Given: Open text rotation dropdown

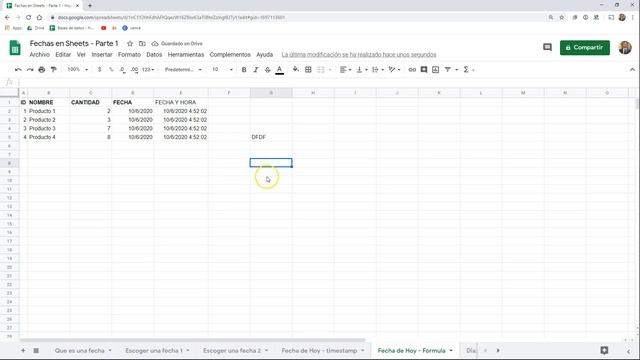Looking at the screenshot, I should click(394, 70).
